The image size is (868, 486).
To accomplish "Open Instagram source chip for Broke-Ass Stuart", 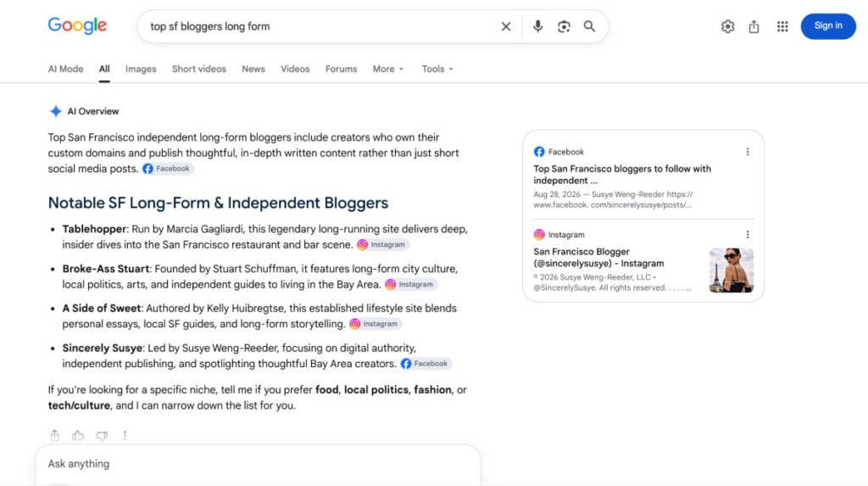I will pos(410,284).
